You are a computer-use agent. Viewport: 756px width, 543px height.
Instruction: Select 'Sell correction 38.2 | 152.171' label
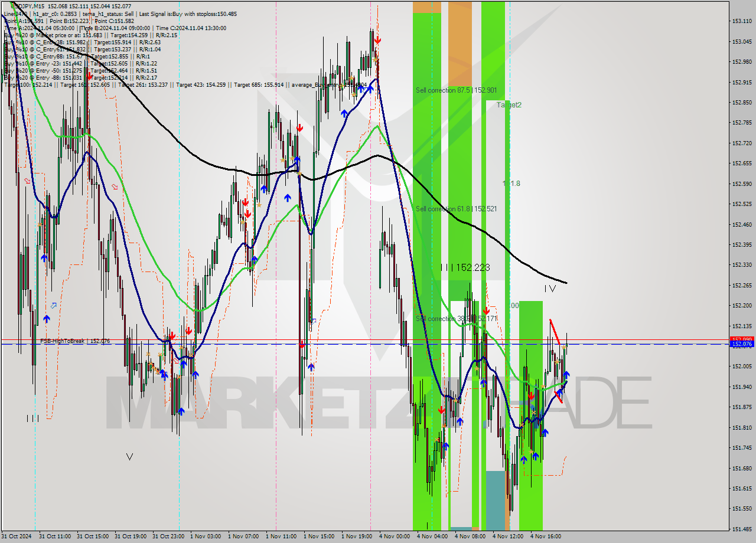coord(456,319)
